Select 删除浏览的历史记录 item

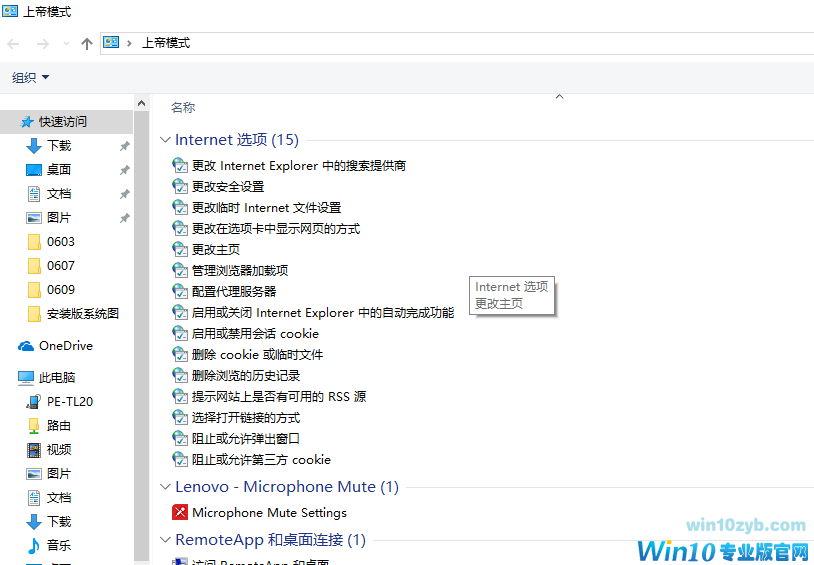click(246, 375)
